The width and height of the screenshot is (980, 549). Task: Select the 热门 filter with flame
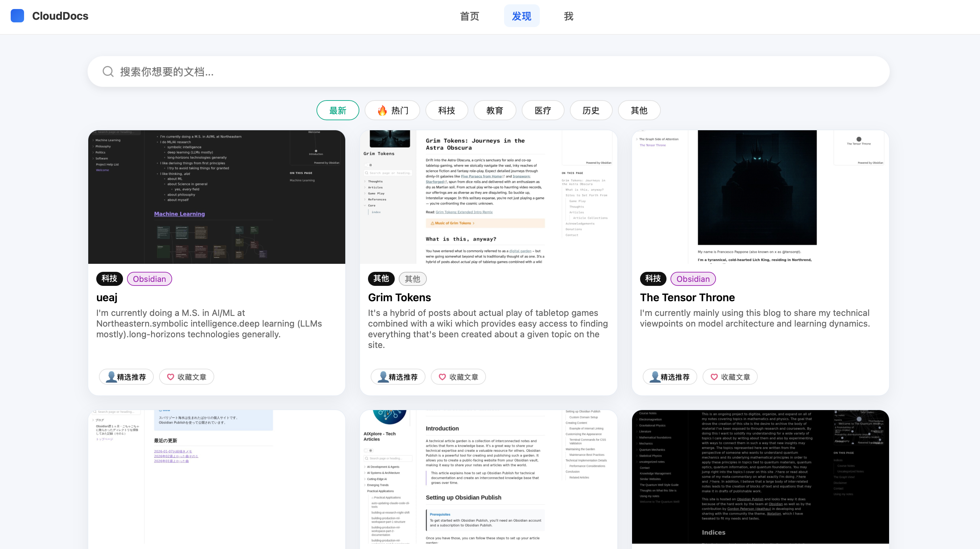(392, 110)
